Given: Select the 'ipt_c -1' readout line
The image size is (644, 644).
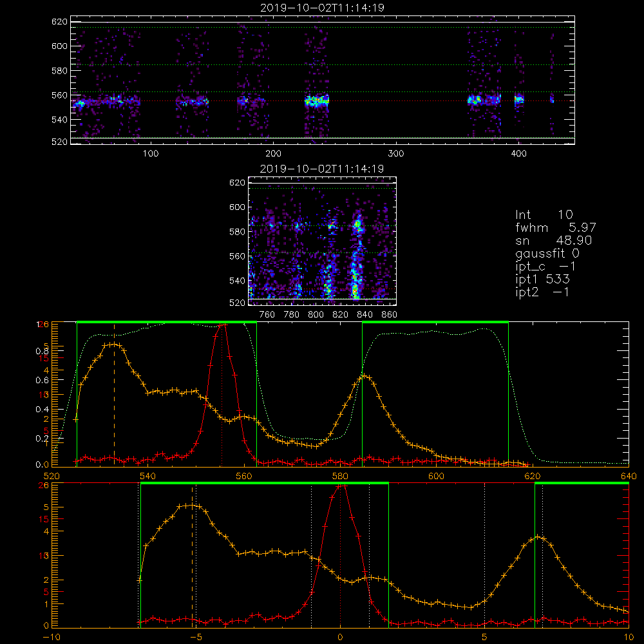Looking at the screenshot, I should [546, 267].
